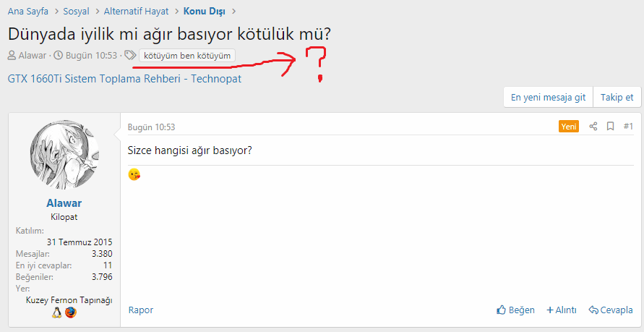This screenshot has height=332, width=644.
Task: Click the '3.380' messages count
Action: pos(102,253)
